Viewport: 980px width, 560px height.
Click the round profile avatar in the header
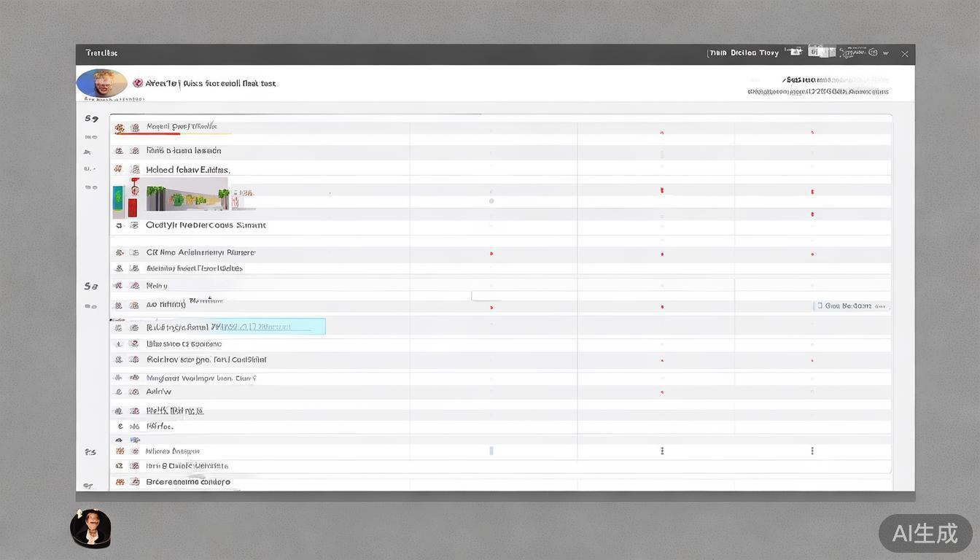[101, 83]
